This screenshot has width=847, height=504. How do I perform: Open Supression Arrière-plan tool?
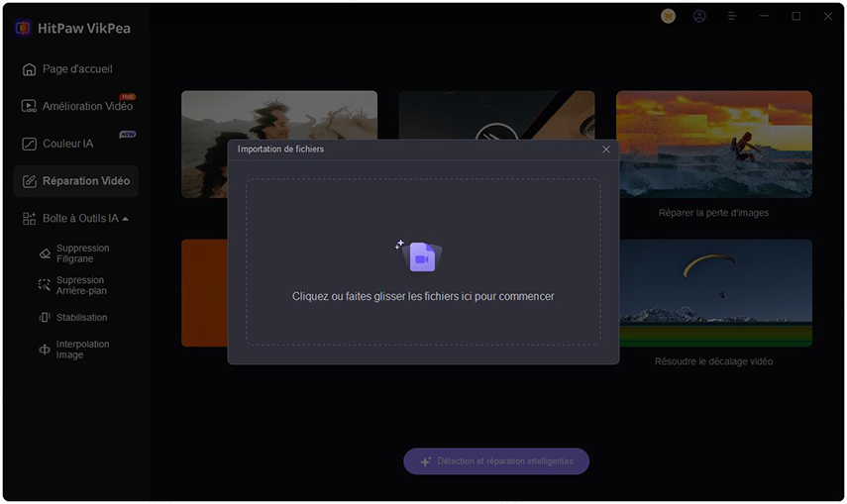[x=81, y=286]
